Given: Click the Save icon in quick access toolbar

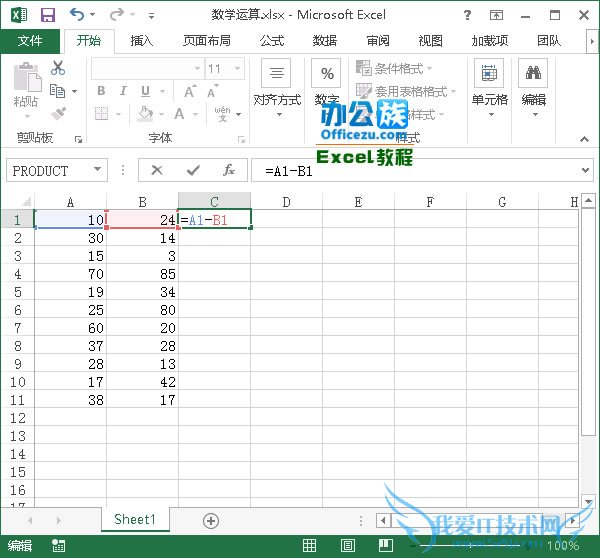Looking at the screenshot, I should (x=47, y=15).
